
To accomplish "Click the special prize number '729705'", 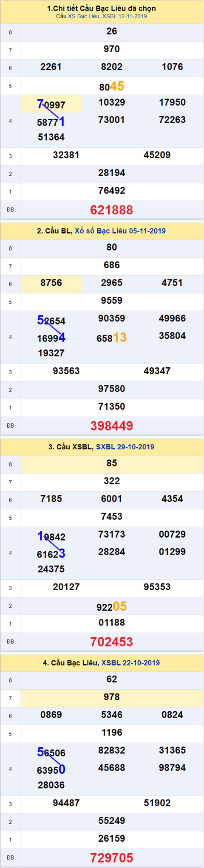I will [112, 857].
